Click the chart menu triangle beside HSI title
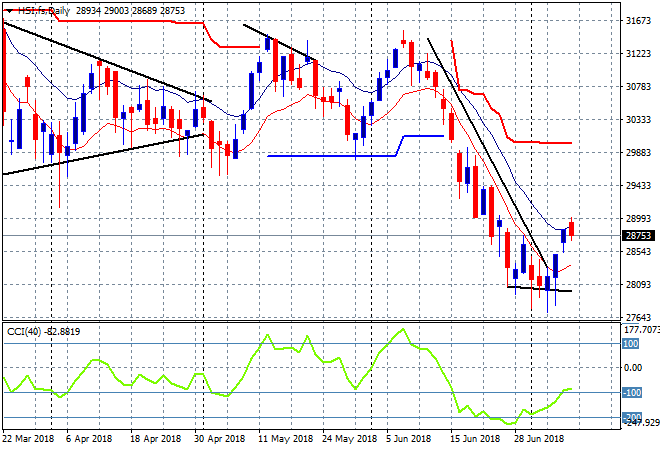 (x=9, y=8)
